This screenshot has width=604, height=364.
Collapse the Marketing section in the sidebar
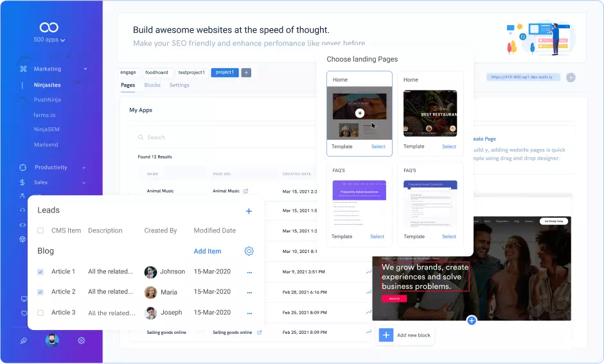(x=85, y=69)
